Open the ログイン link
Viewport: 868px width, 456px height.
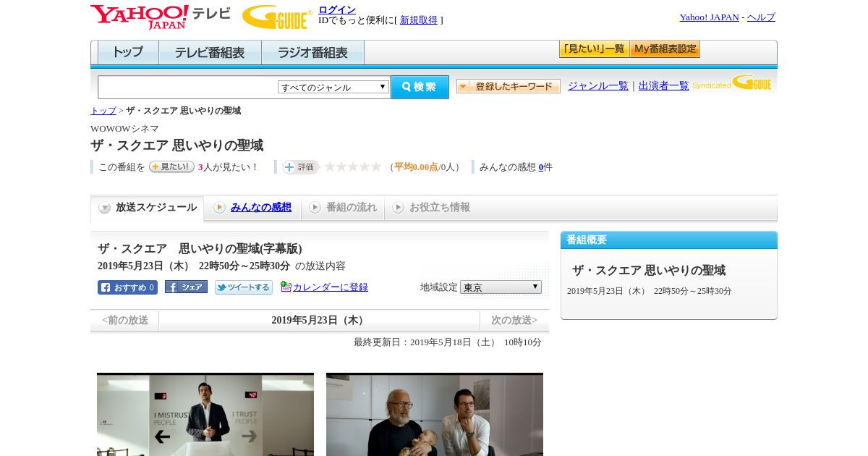[337, 9]
